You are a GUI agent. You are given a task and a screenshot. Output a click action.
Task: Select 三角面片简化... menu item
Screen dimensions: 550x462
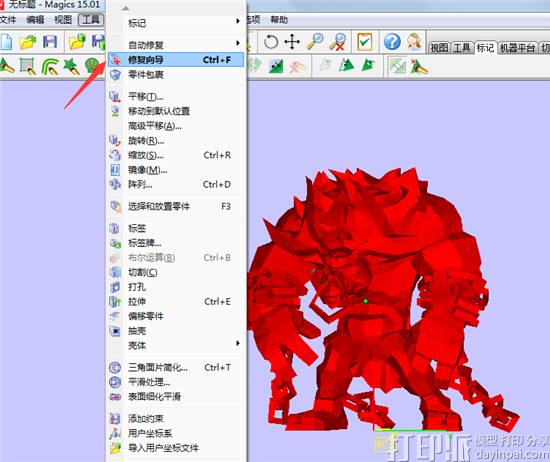point(175,367)
